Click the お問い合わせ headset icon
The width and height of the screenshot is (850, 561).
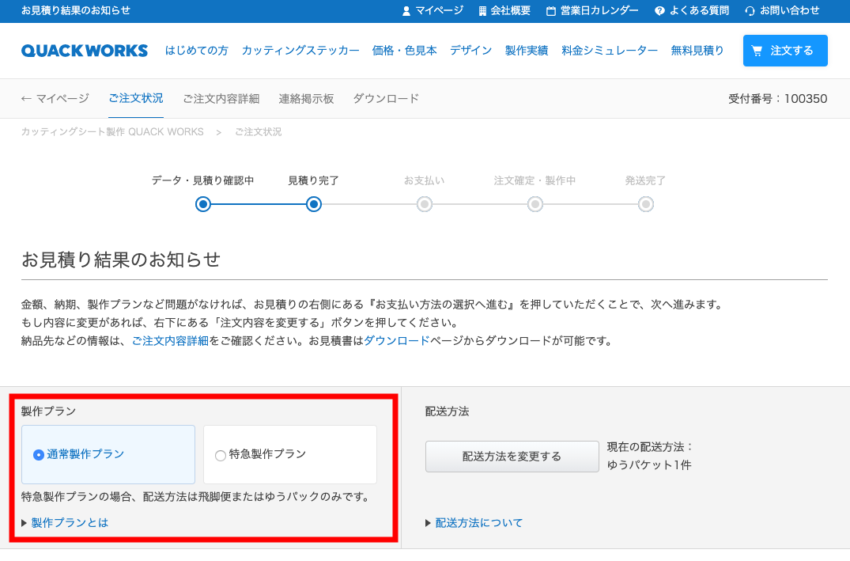point(750,11)
